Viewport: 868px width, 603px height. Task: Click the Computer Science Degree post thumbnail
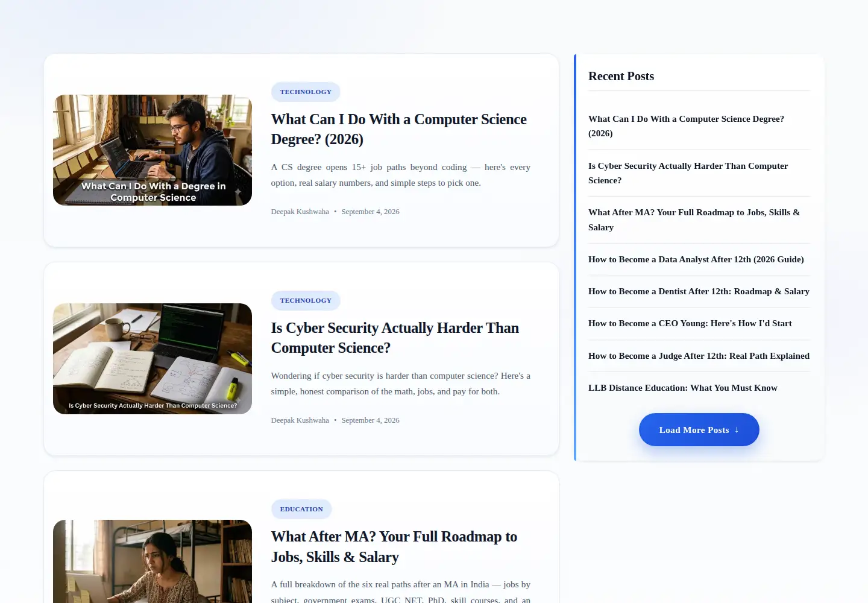(x=153, y=150)
